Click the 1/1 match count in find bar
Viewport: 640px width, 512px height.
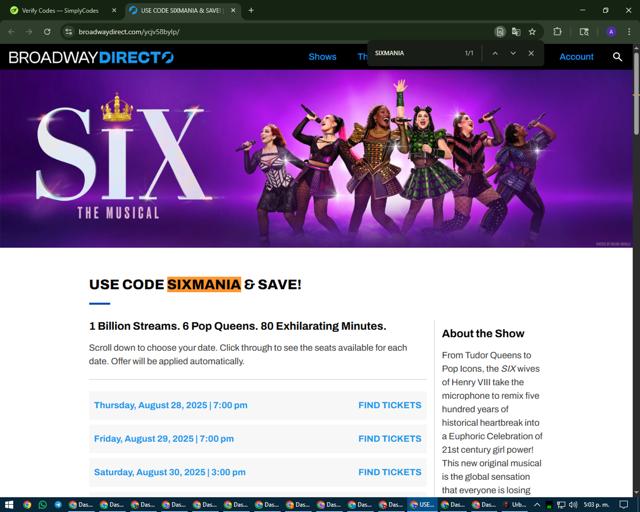[469, 53]
